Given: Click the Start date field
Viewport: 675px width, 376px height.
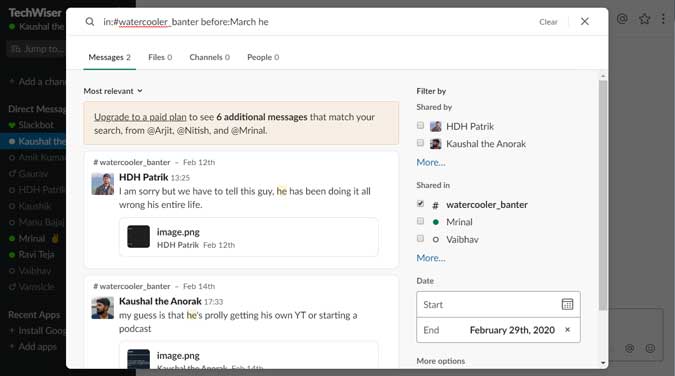Looking at the screenshot, I should click(498, 305).
